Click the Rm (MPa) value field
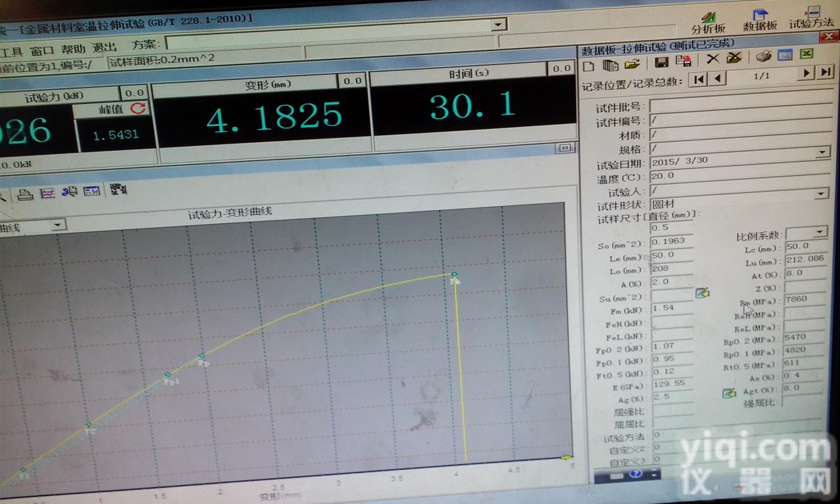The height and width of the screenshot is (504, 840). point(804,299)
